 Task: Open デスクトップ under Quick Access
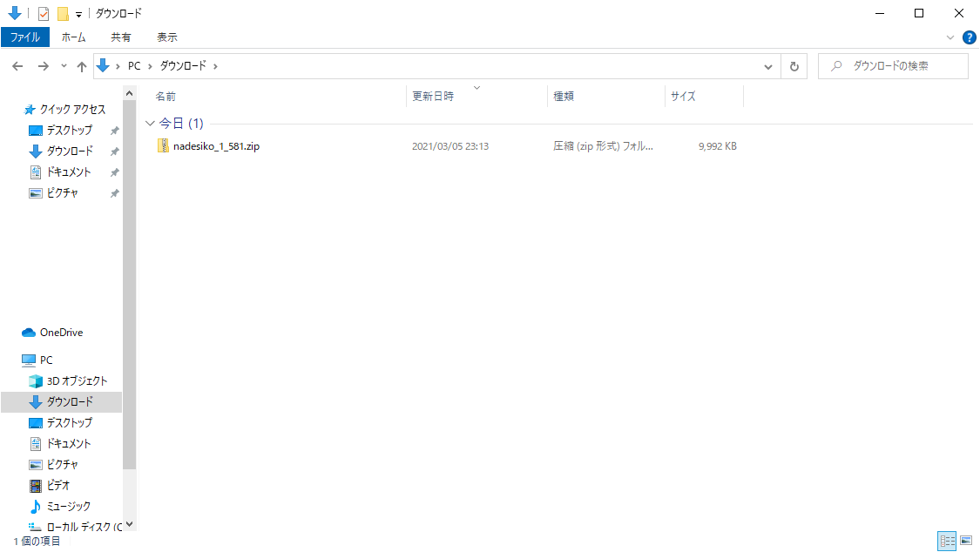click(70, 130)
